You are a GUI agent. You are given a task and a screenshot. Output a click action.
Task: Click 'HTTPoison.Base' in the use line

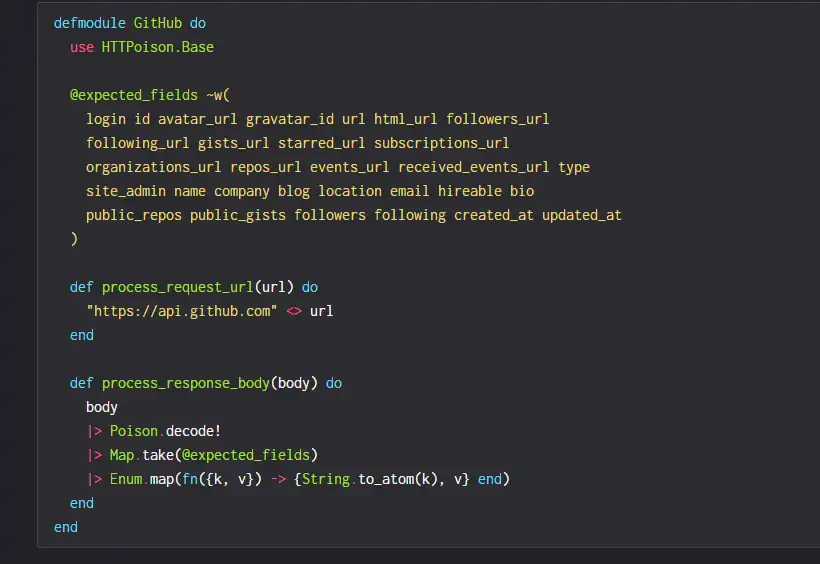(157, 47)
